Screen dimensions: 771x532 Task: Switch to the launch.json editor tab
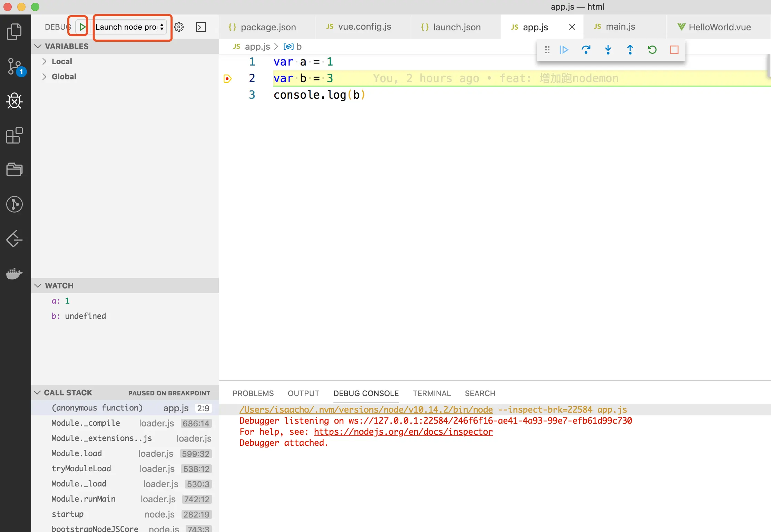[456, 27]
